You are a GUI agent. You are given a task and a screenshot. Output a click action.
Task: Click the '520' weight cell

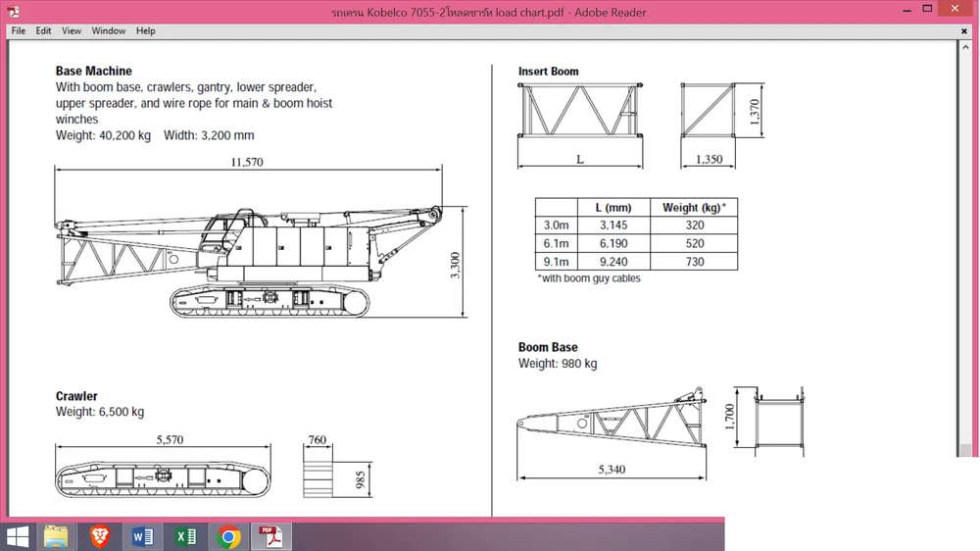click(x=695, y=243)
